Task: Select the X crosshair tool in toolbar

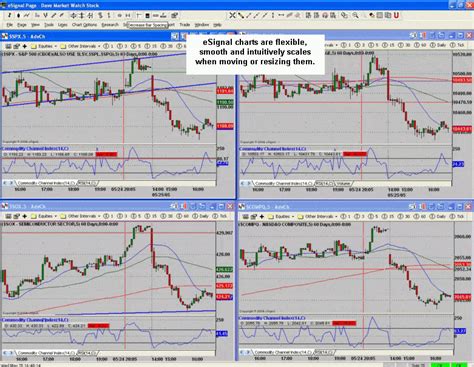Action: point(232,15)
